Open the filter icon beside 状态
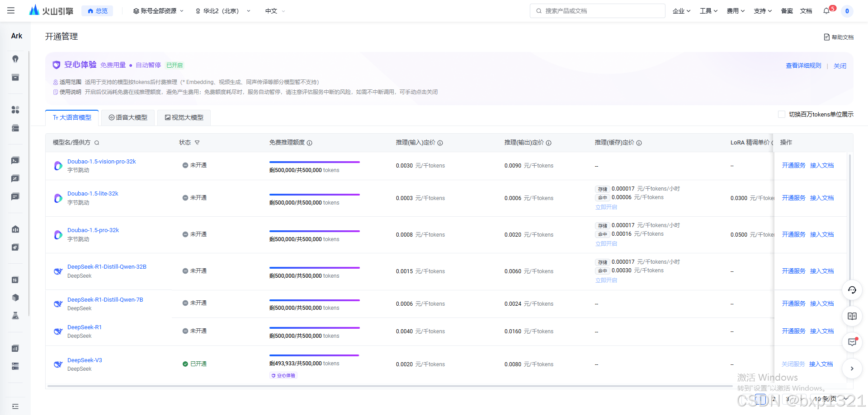Image resolution: width=868 pixels, height=415 pixels. (197, 143)
